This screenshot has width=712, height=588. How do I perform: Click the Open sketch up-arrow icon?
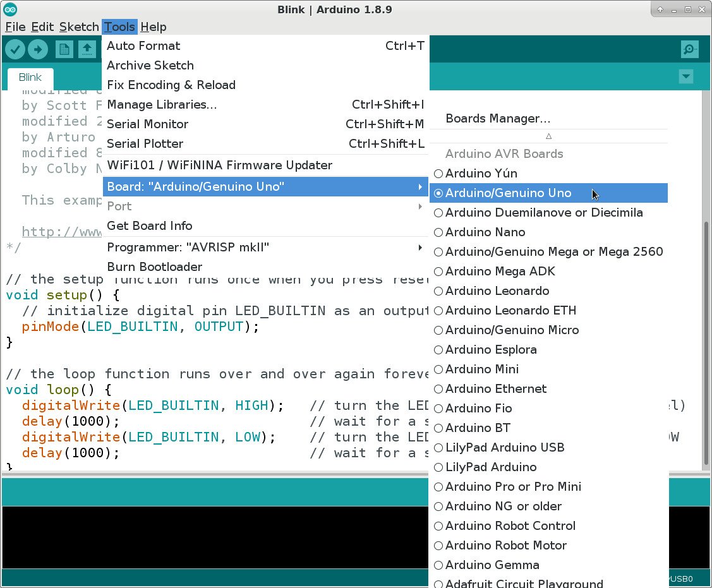pyautogui.click(x=87, y=49)
